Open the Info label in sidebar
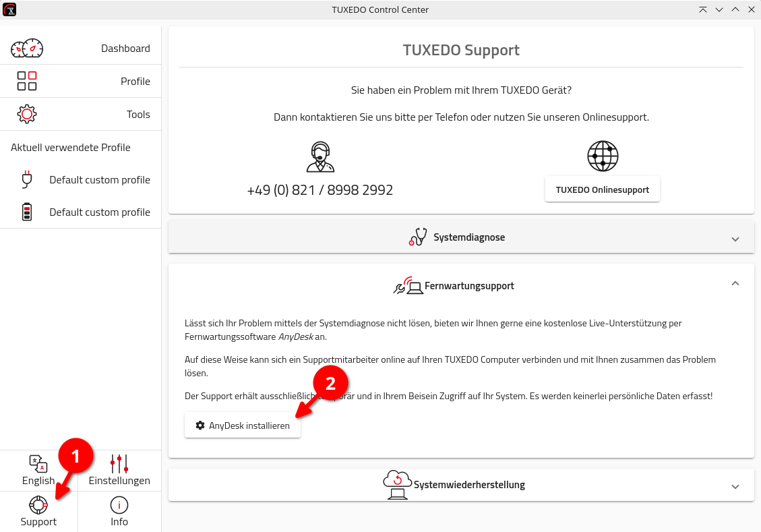Screen dimensions: 761x532 click(119, 522)
